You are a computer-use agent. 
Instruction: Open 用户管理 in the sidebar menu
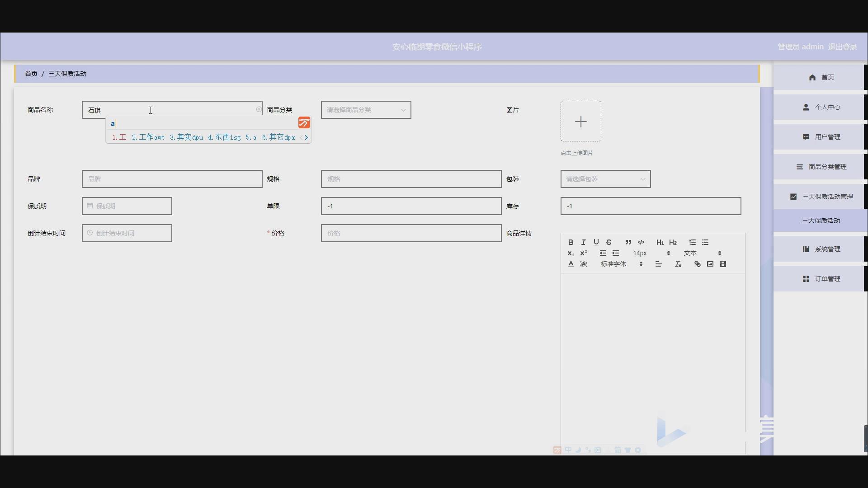[x=822, y=137]
